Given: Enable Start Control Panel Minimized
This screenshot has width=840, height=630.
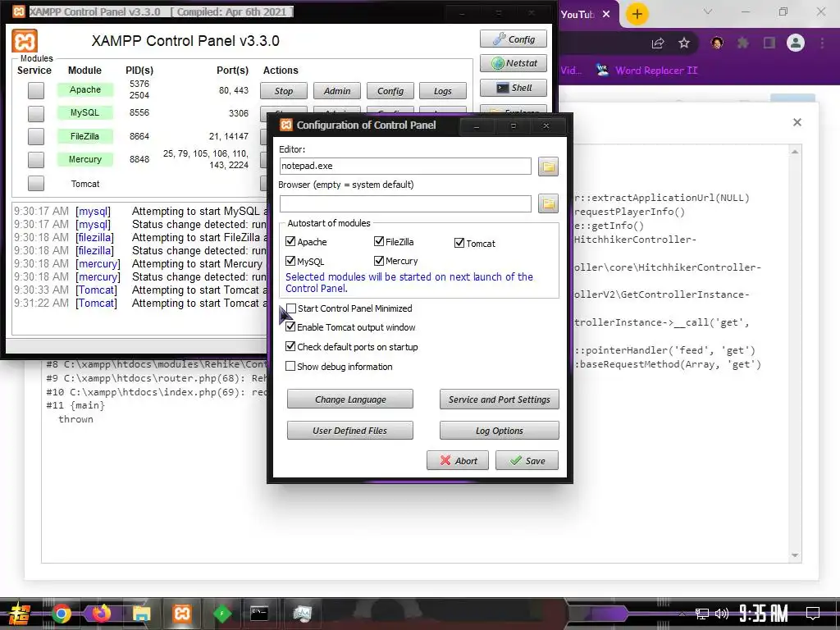Looking at the screenshot, I should click(291, 308).
